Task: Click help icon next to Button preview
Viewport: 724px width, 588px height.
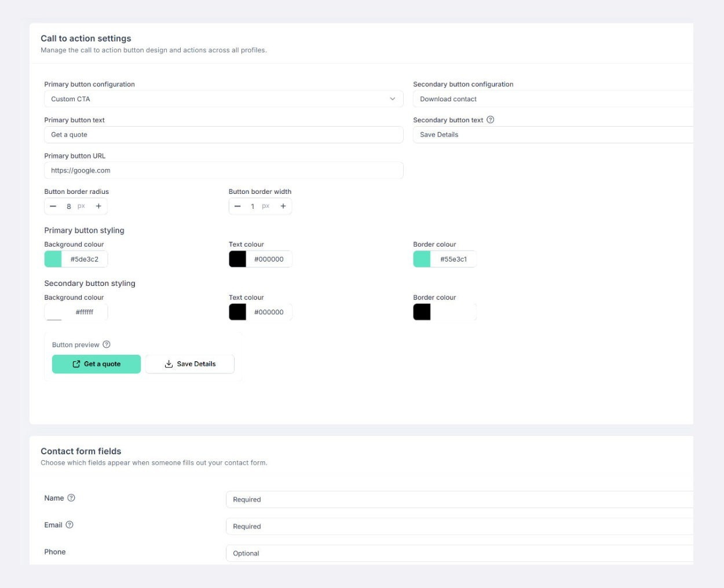Action: click(x=107, y=344)
